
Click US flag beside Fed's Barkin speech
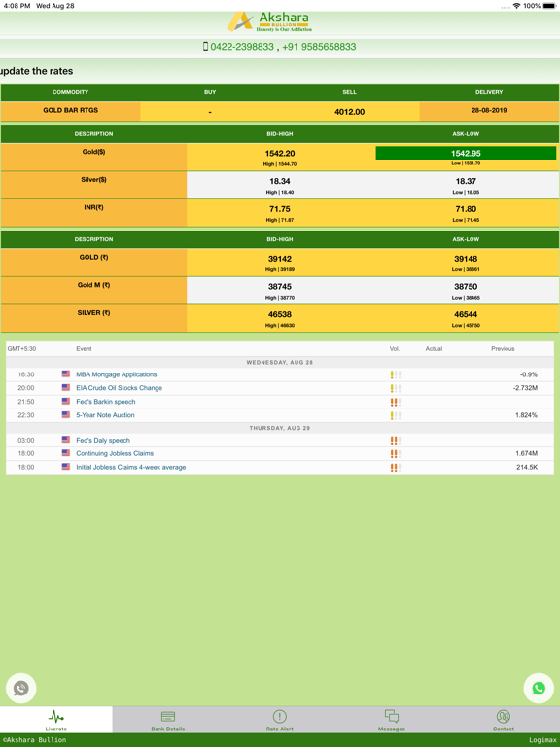click(66, 401)
